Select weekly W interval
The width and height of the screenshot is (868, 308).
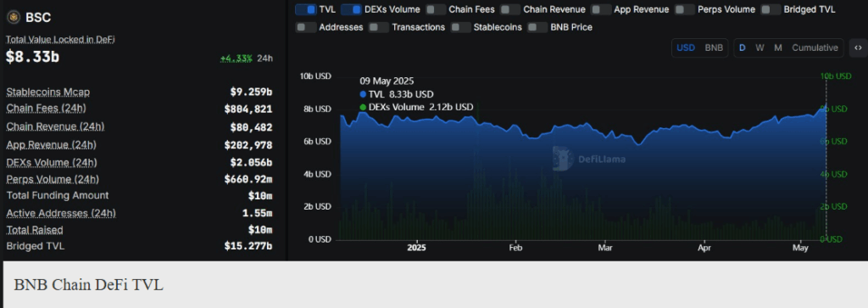click(x=759, y=48)
